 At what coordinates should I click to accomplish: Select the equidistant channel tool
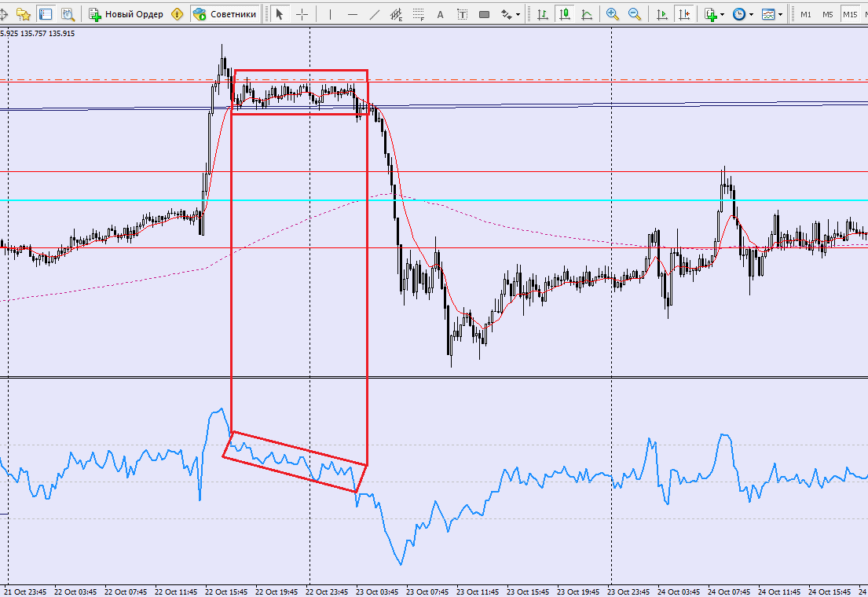tap(396, 14)
